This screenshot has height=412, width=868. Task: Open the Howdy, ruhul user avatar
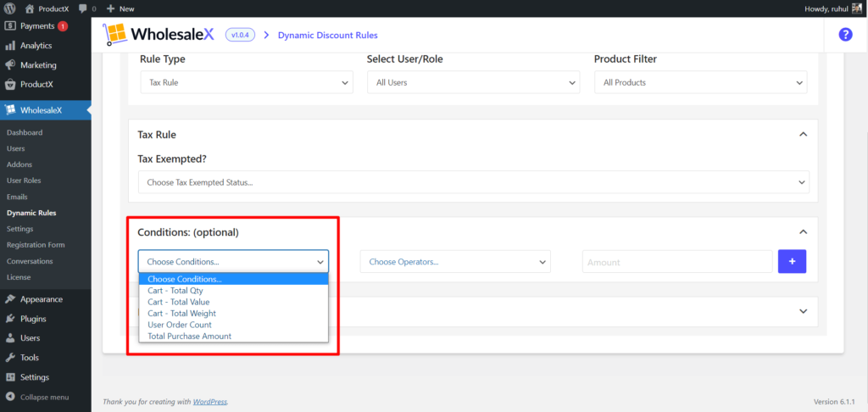[x=857, y=8]
